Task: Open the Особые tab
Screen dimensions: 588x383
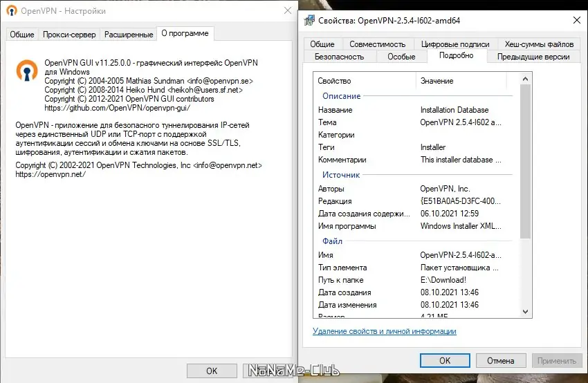Action: [401, 57]
